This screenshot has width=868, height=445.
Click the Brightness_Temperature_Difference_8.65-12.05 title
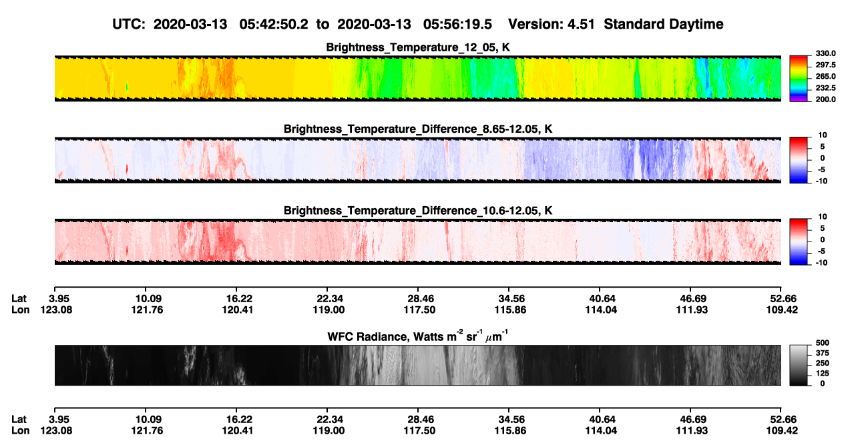(x=418, y=129)
